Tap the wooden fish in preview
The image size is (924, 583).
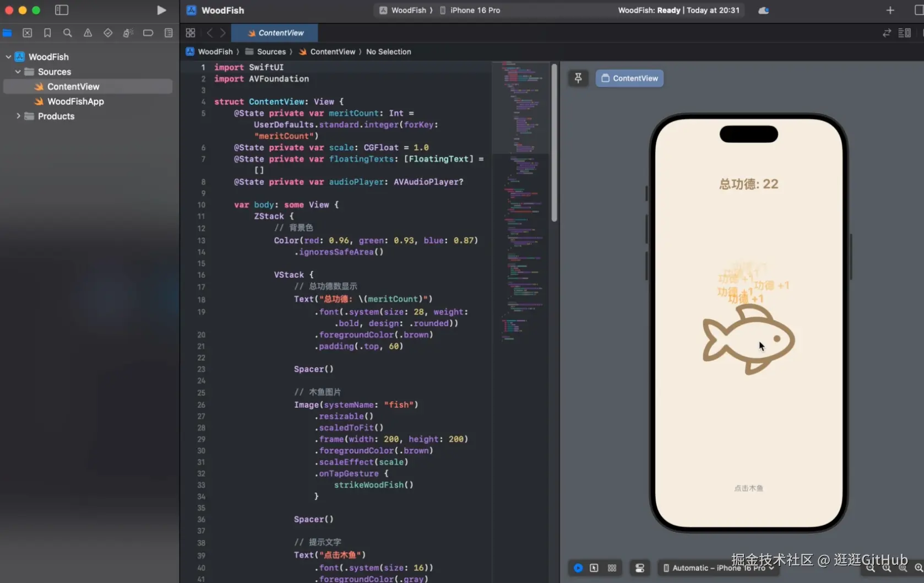pos(748,339)
